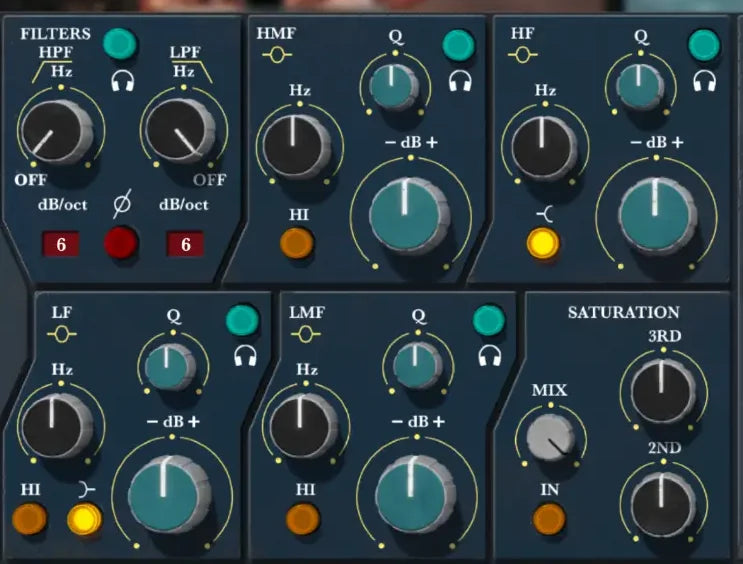The width and height of the screenshot is (743, 564).
Task: Disable the LF shelf mode button
Action: (x=84, y=519)
